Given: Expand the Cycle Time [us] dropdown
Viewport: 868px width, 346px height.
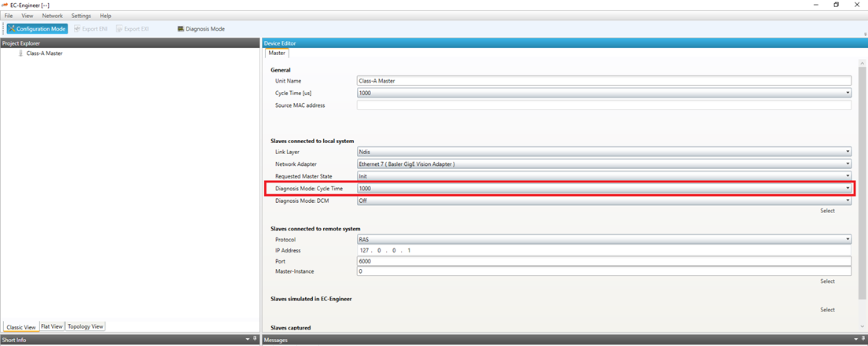Looking at the screenshot, I should click(848, 93).
